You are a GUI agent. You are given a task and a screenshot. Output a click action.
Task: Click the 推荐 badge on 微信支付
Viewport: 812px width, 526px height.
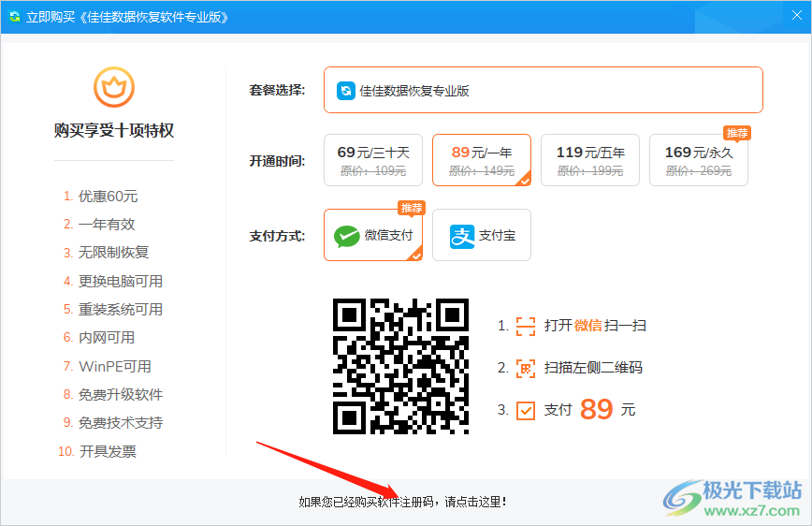[412, 207]
